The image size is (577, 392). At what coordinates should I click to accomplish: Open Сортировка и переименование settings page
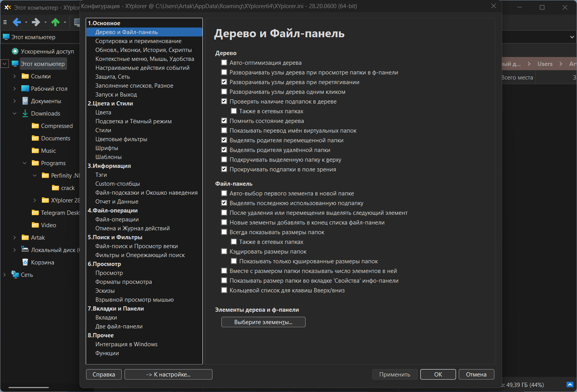pyautogui.click(x=138, y=41)
